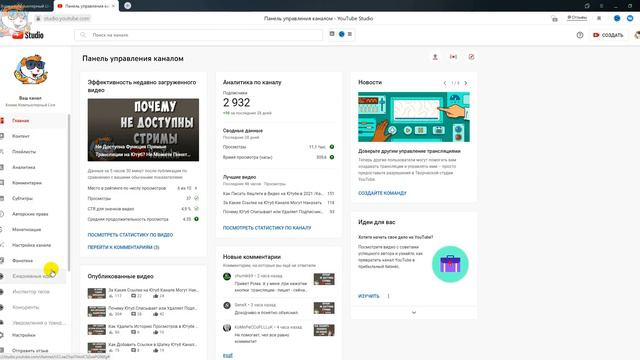Click second comment's video thumbnail
Image resolution: width=640 pixels, height=360 pixels.
324,308
